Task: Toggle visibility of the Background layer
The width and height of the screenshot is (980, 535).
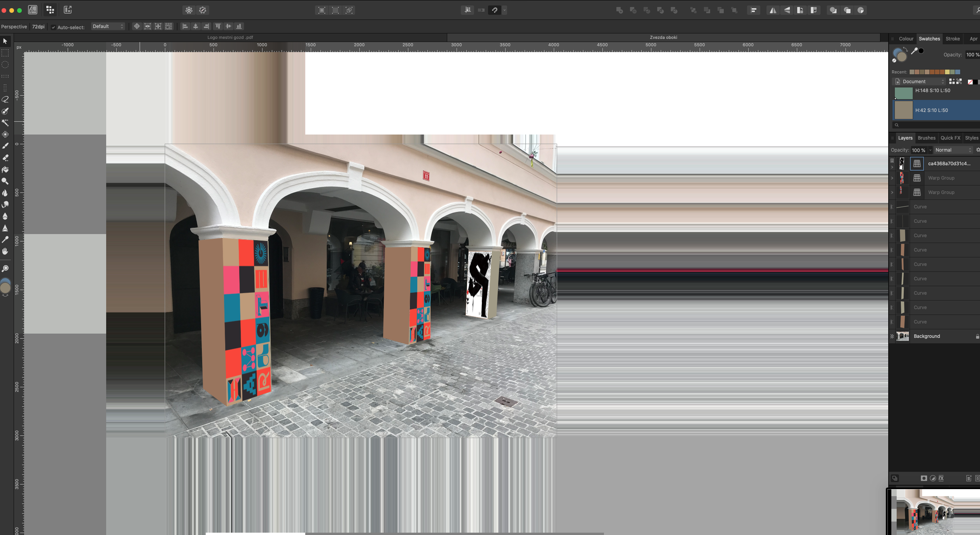Action: (892, 336)
